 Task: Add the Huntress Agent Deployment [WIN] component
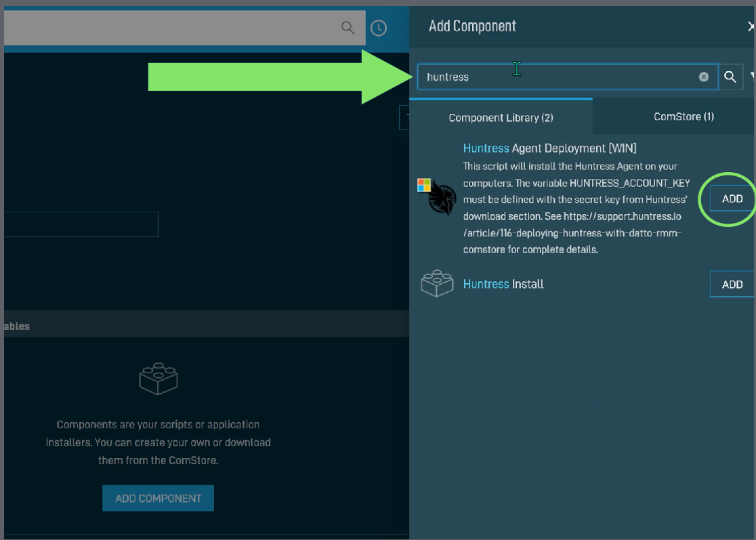click(x=732, y=199)
